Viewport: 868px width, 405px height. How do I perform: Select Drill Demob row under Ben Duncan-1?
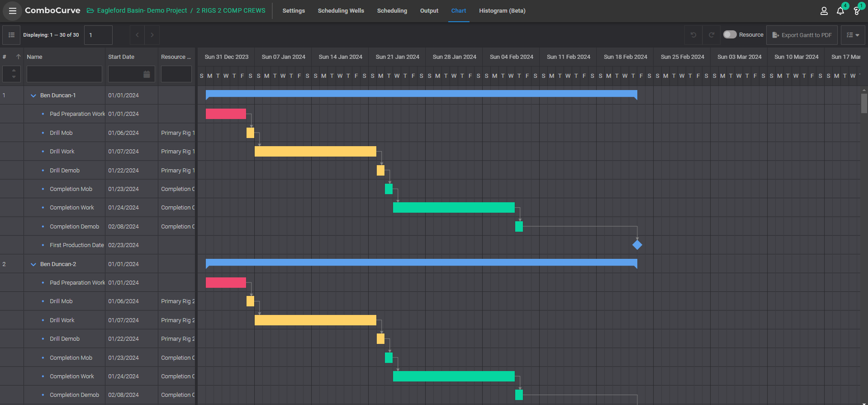point(97,171)
